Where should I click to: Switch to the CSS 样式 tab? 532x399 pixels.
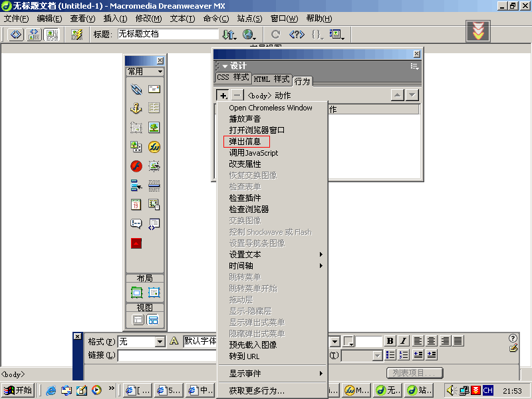232,78
